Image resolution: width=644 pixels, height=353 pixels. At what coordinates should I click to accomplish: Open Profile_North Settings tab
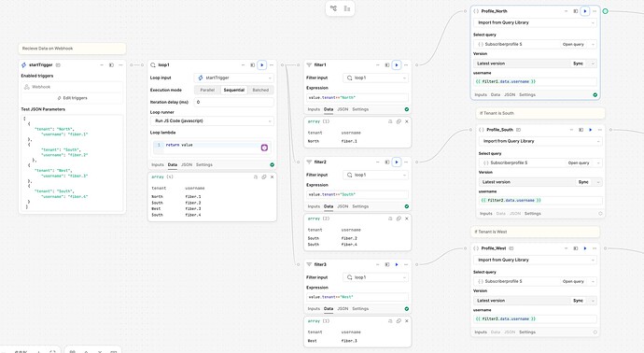pos(527,95)
